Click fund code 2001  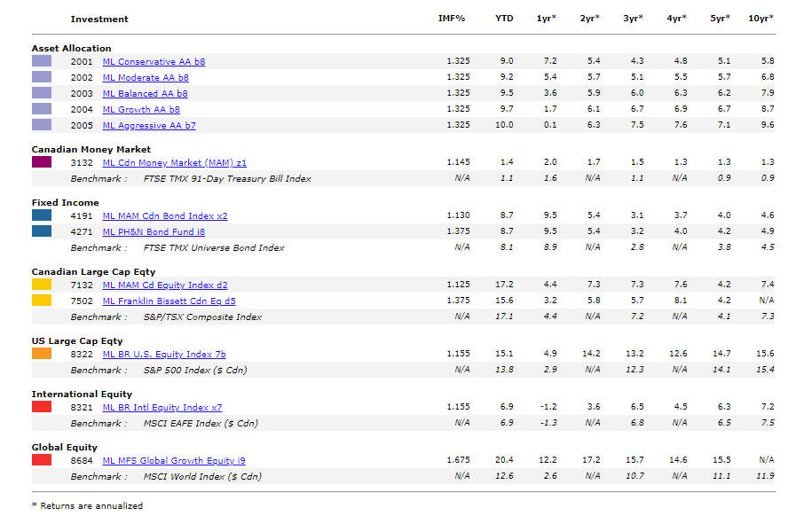[82, 62]
